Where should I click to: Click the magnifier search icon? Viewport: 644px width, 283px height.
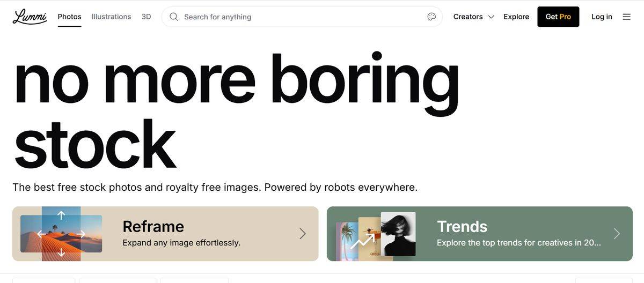point(174,17)
